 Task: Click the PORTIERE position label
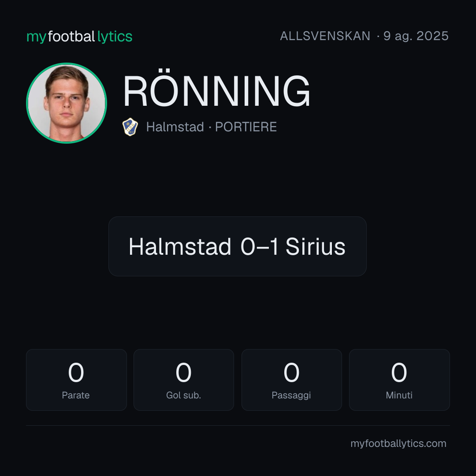tap(246, 127)
